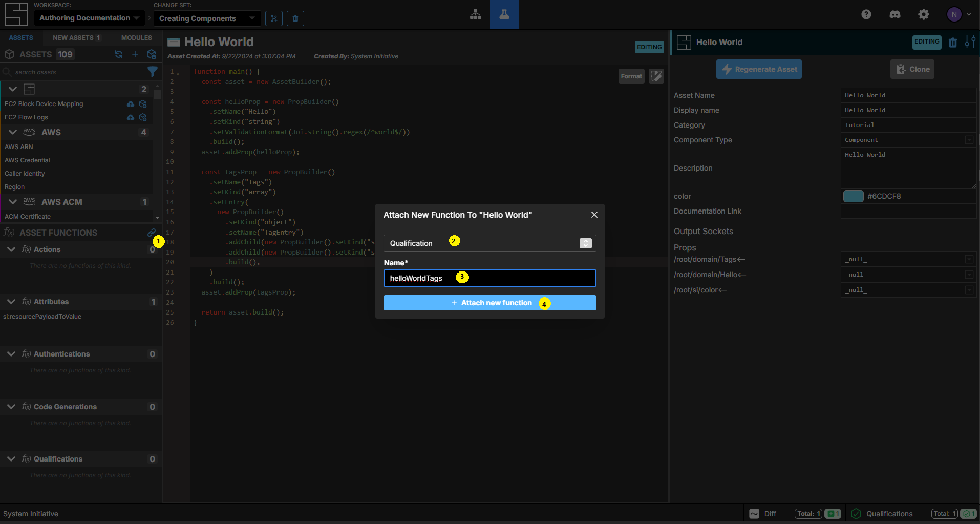Viewport: 980px width, 524px height.
Task: Switch to the ASSETS tab
Action: pos(21,38)
